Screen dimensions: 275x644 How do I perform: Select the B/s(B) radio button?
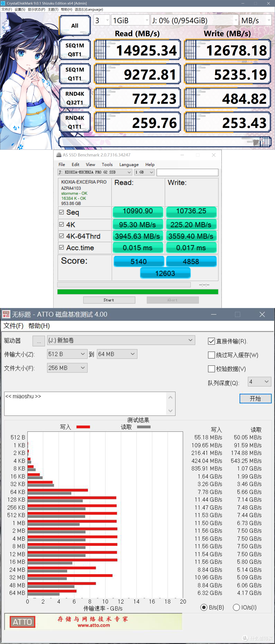click(204, 607)
